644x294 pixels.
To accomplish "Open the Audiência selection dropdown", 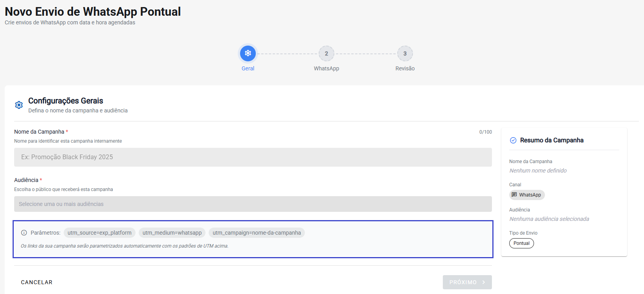I will [253, 204].
